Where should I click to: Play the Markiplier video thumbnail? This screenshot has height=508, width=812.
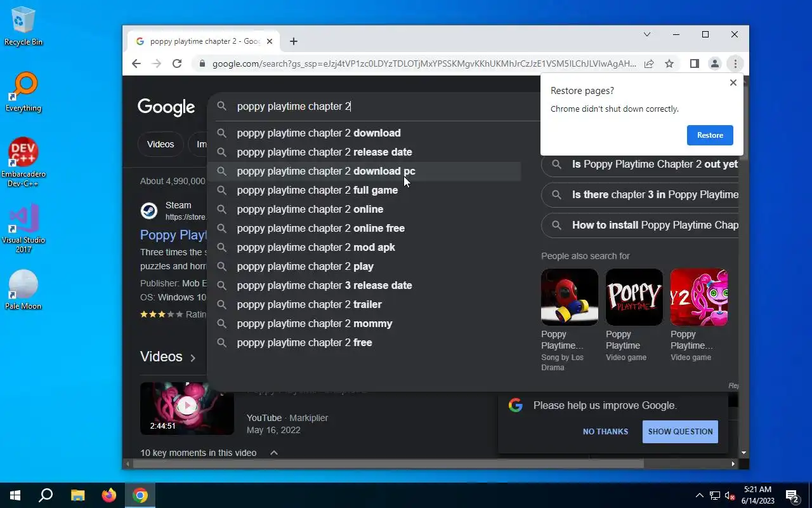(x=187, y=408)
